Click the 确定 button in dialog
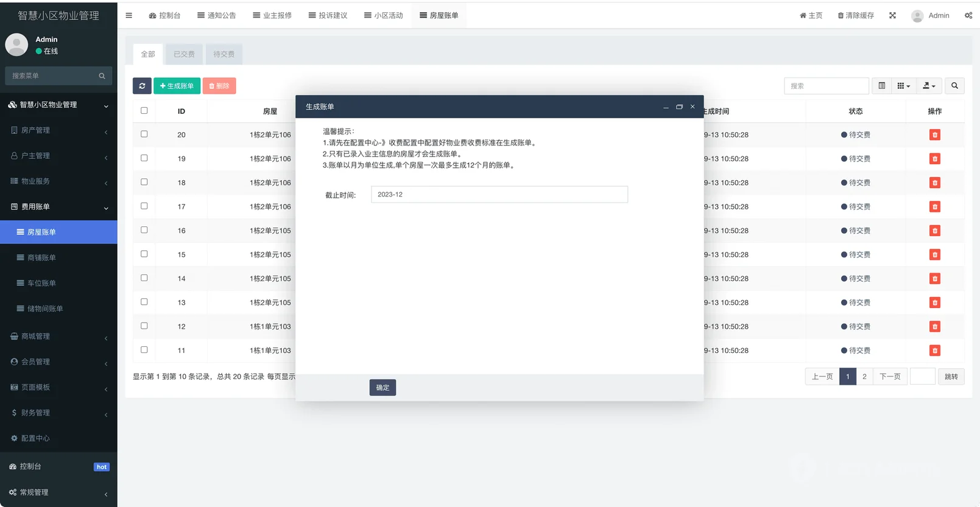Image resolution: width=980 pixels, height=507 pixels. 382,388
